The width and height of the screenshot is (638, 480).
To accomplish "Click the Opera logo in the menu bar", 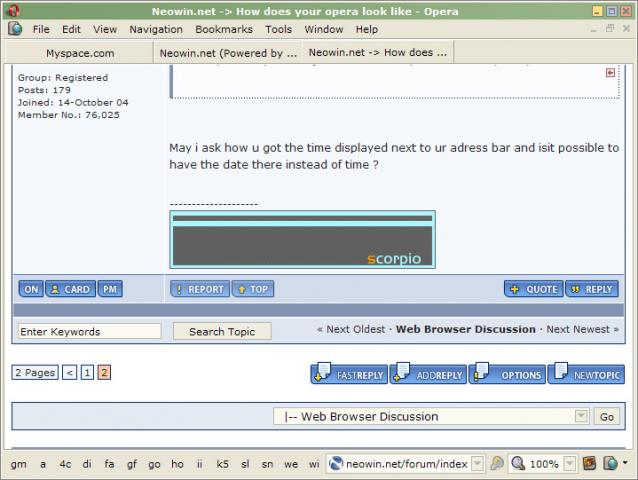I will point(15,29).
